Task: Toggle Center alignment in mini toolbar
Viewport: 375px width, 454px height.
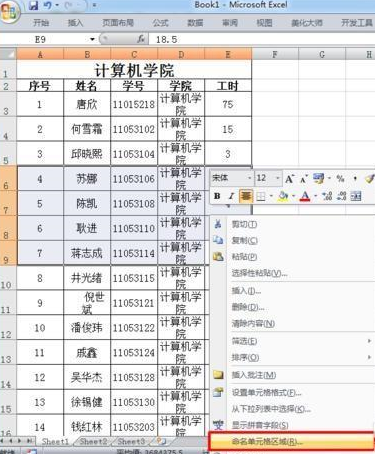Action: coord(246,196)
